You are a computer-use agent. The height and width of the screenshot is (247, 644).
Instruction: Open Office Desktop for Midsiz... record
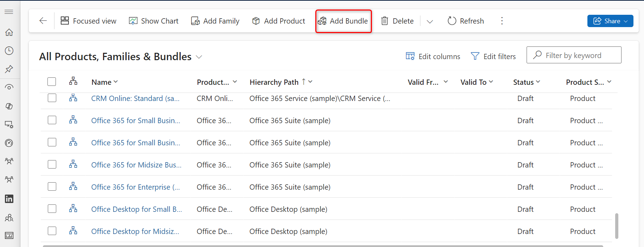tap(135, 232)
